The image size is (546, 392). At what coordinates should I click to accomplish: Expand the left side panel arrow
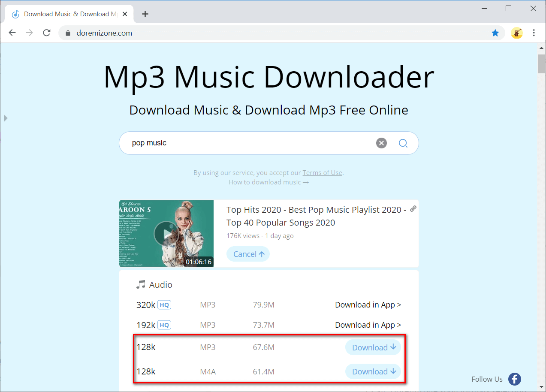(x=6, y=118)
